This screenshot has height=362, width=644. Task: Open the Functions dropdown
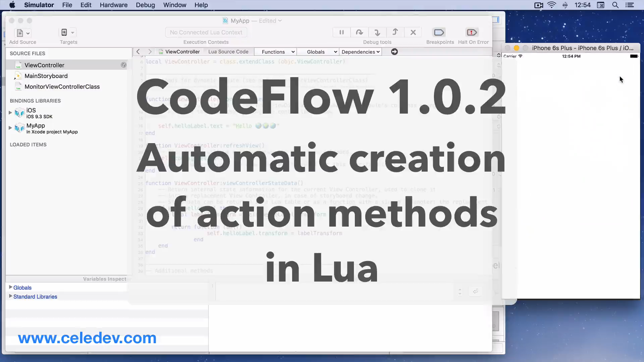pyautogui.click(x=275, y=52)
